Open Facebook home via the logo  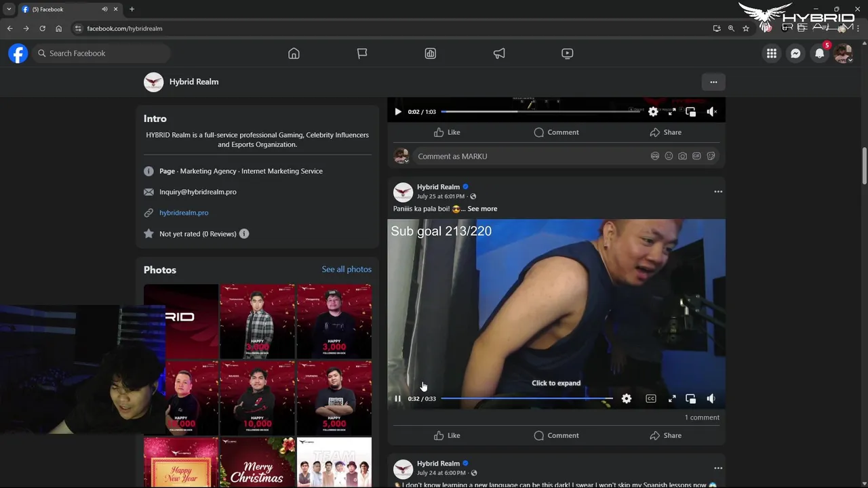pyautogui.click(x=18, y=54)
